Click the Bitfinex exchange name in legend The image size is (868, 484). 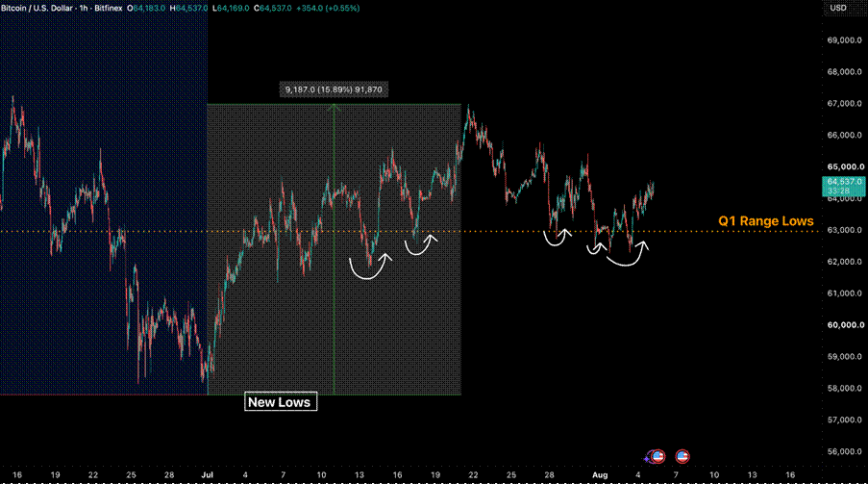(108, 9)
